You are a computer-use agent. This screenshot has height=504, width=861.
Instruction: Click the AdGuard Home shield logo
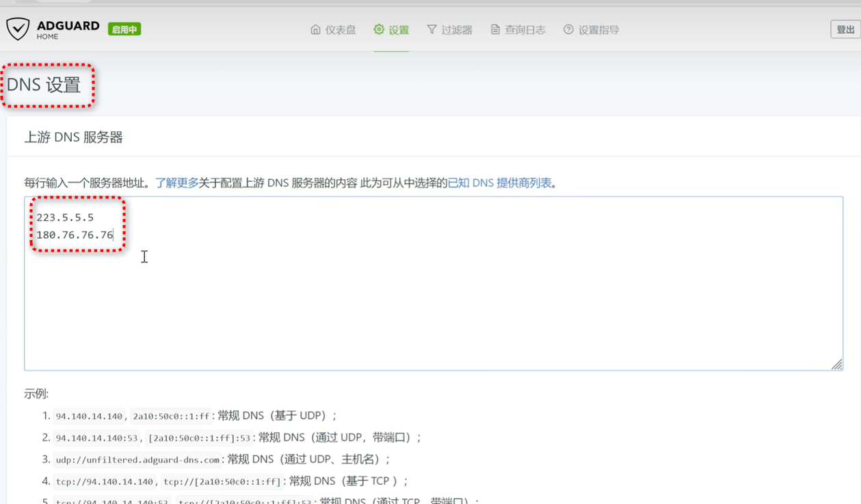(18, 29)
